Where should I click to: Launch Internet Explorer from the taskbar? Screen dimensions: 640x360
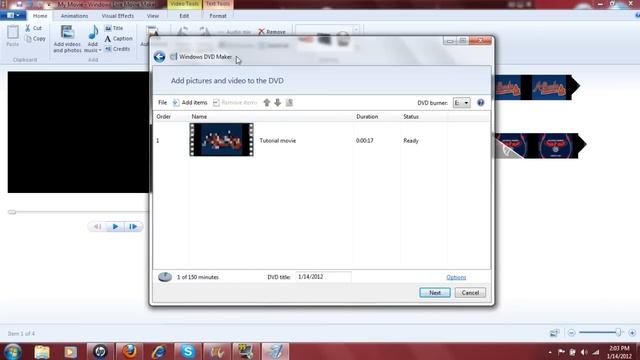point(158,351)
